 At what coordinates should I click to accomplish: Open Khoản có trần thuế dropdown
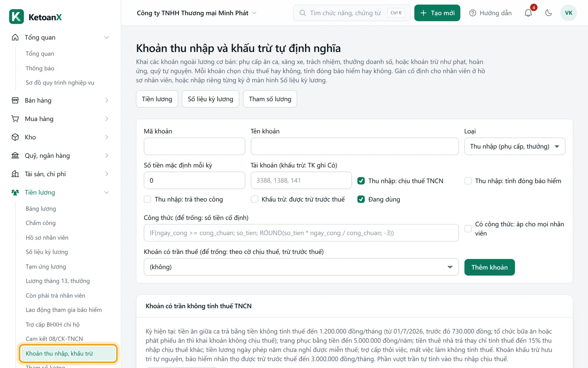(301, 267)
